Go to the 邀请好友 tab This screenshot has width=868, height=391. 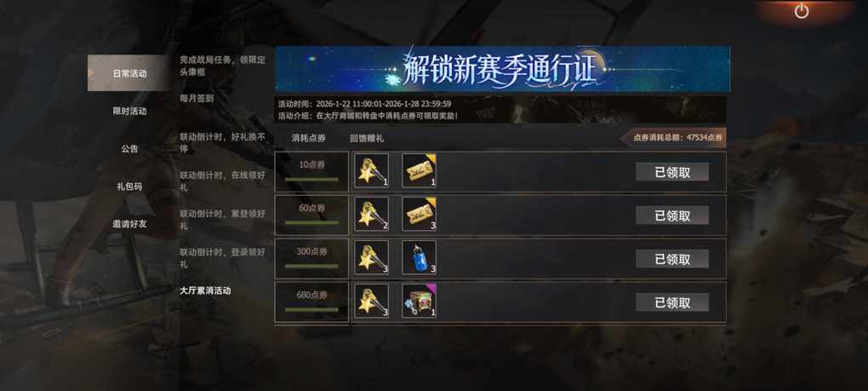129,224
